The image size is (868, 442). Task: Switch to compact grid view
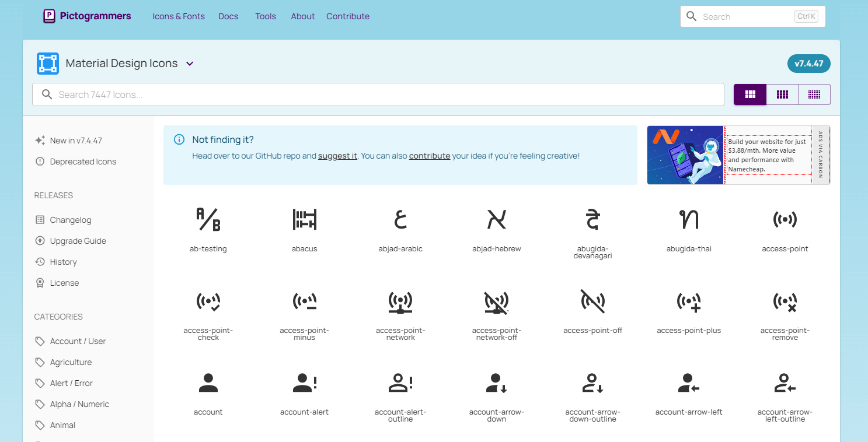coord(814,94)
